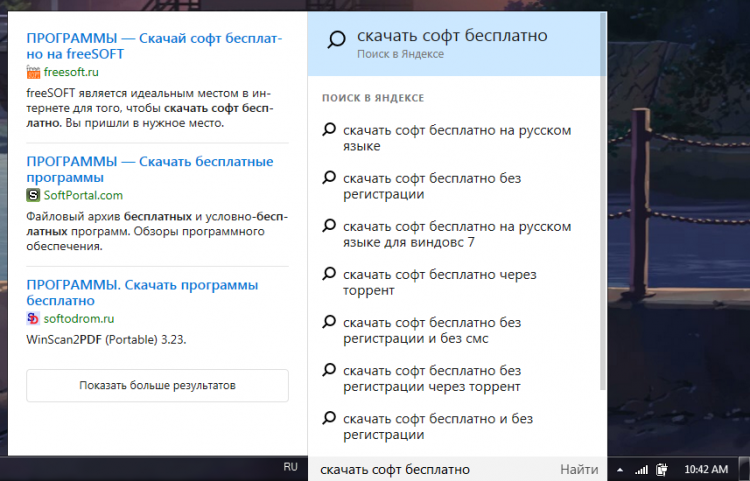Show hidden tray icons arrow
The height and width of the screenshot is (481, 750).
pyautogui.click(x=620, y=469)
